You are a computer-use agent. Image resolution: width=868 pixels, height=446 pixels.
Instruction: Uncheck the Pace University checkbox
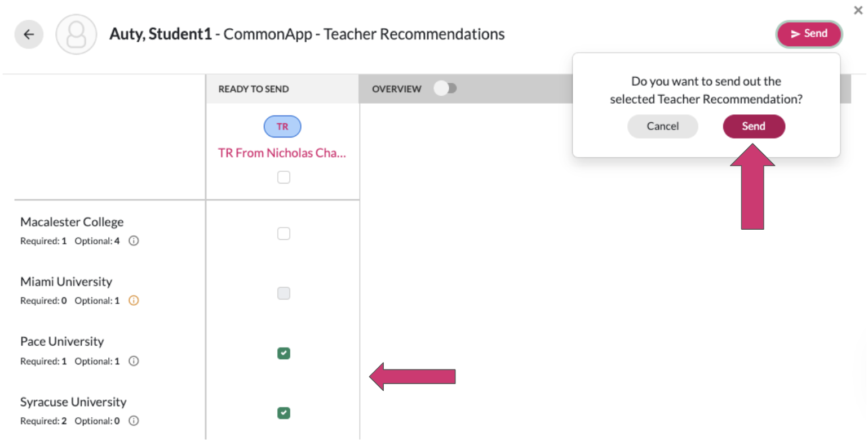[284, 353]
